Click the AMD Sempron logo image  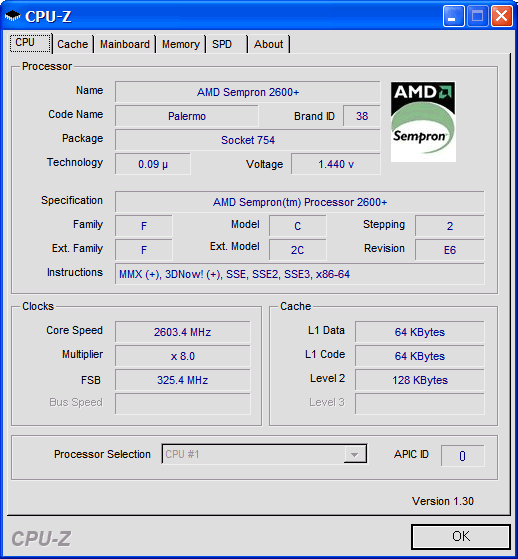point(423,122)
